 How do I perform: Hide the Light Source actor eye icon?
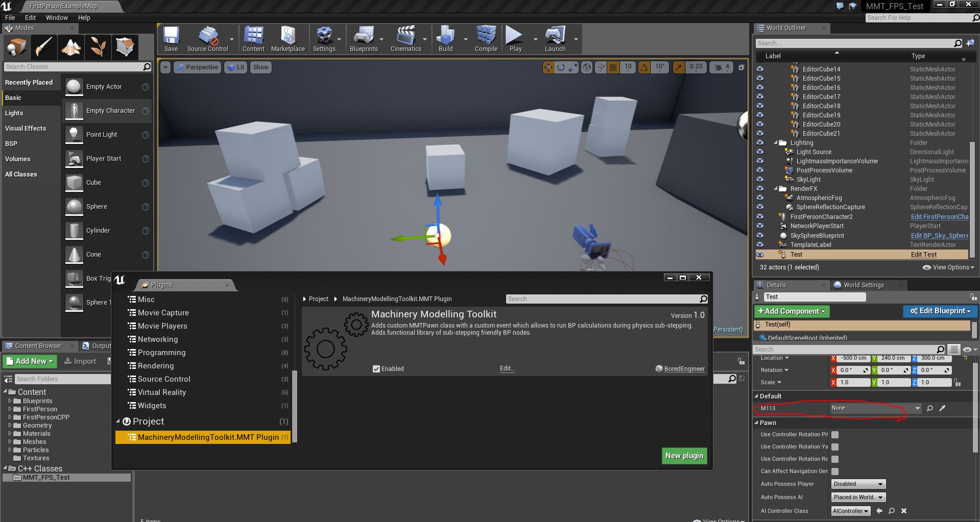tap(760, 152)
